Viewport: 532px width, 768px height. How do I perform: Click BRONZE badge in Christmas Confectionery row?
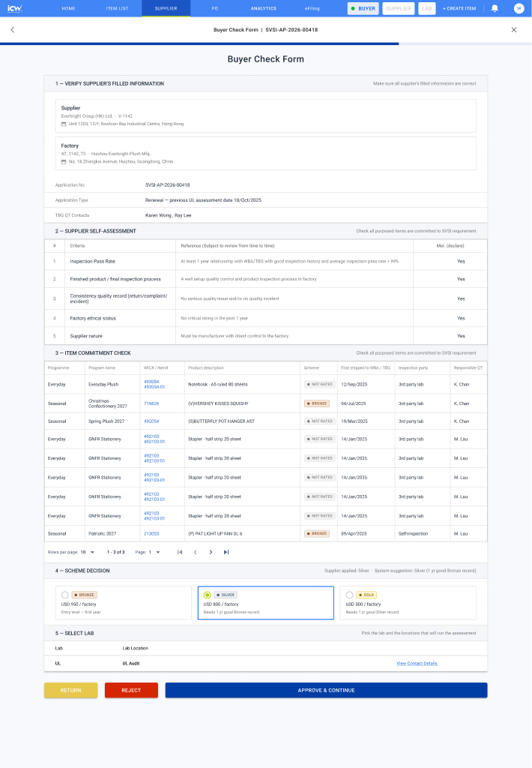click(x=317, y=403)
